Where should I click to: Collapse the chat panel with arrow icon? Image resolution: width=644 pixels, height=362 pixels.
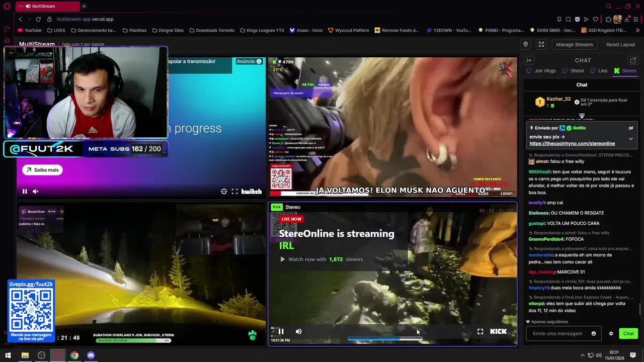point(529,60)
